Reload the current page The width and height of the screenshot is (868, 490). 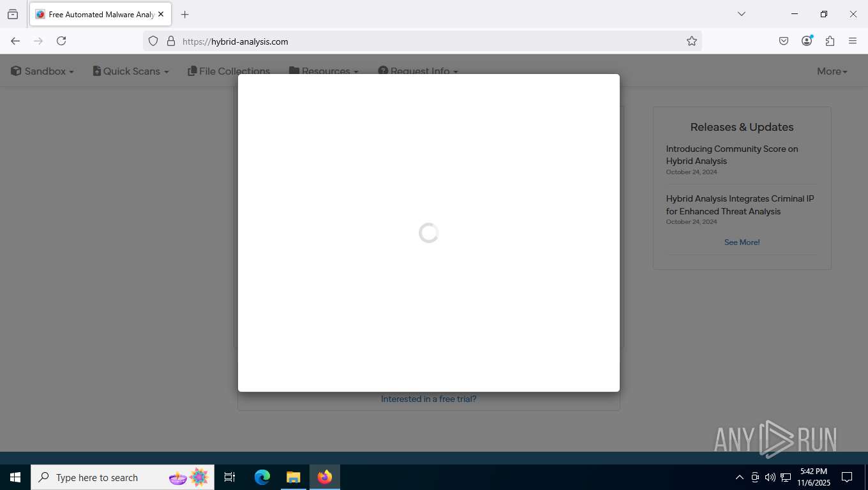[x=61, y=41]
